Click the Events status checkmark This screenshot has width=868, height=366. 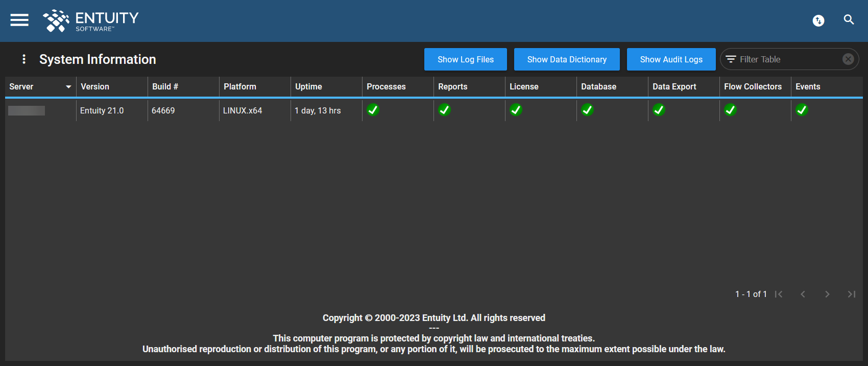[802, 110]
